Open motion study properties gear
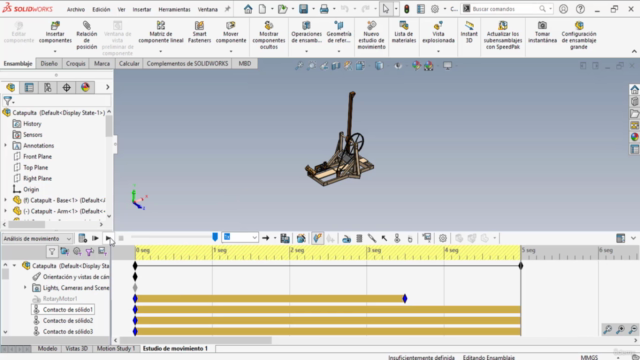 click(x=442, y=238)
